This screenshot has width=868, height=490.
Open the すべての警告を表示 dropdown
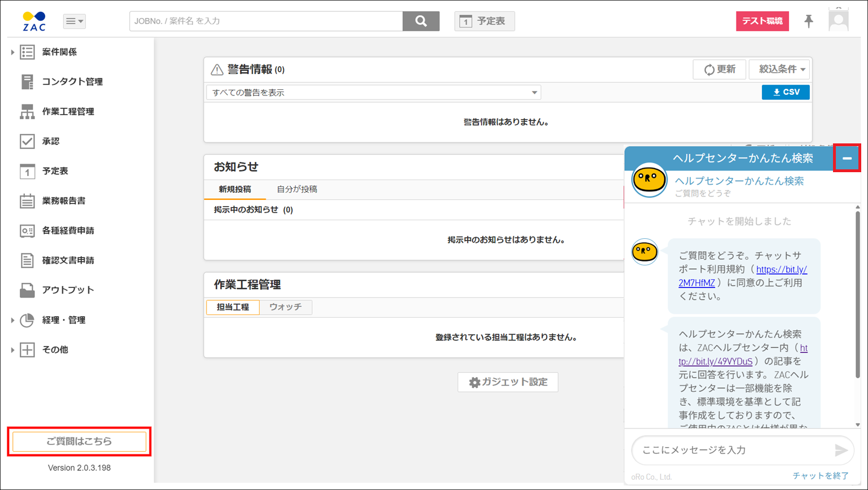coord(374,93)
